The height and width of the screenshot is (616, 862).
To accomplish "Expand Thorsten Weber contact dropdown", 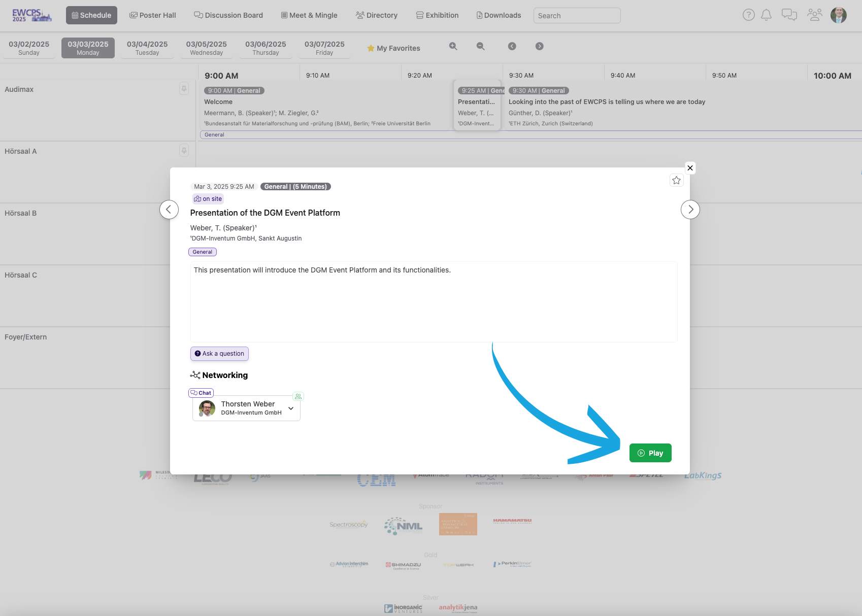I will tap(291, 408).
